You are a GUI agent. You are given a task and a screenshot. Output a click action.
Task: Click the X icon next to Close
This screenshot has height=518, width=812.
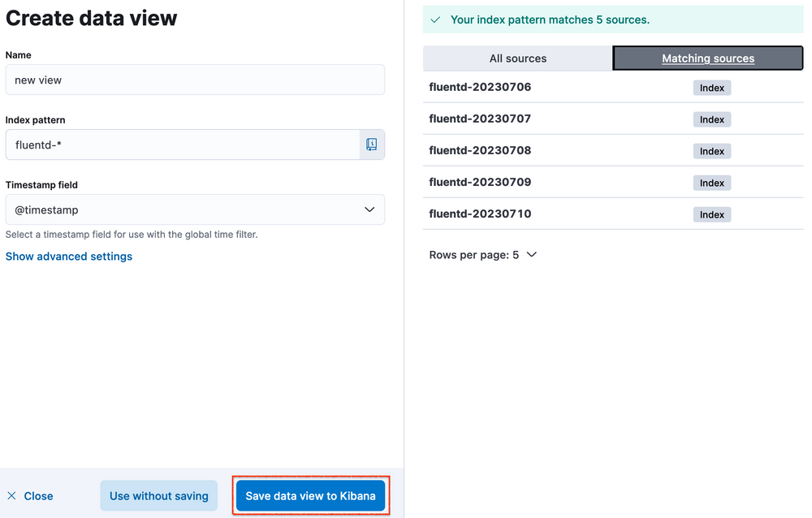coord(11,495)
